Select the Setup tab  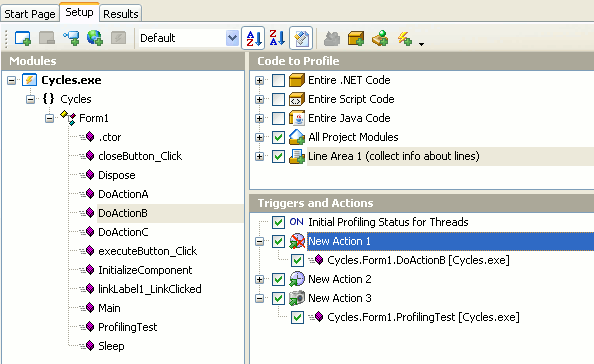tap(79, 12)
